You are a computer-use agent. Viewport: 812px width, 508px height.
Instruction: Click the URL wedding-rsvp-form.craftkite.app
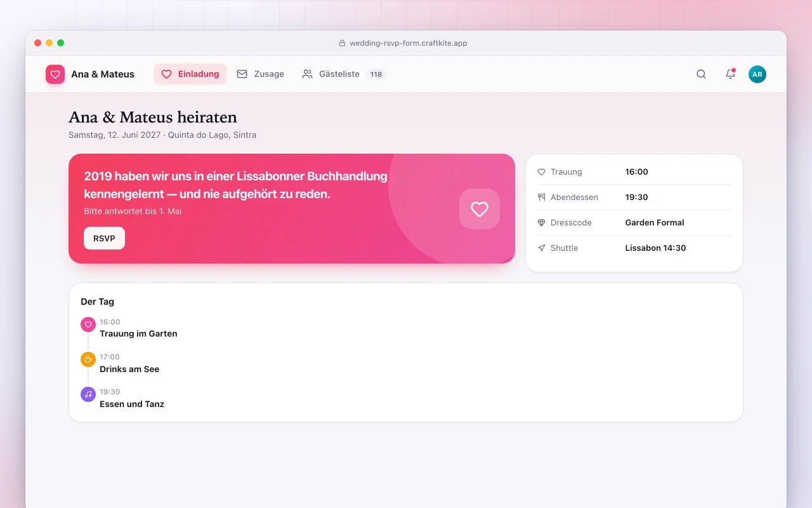408,43
